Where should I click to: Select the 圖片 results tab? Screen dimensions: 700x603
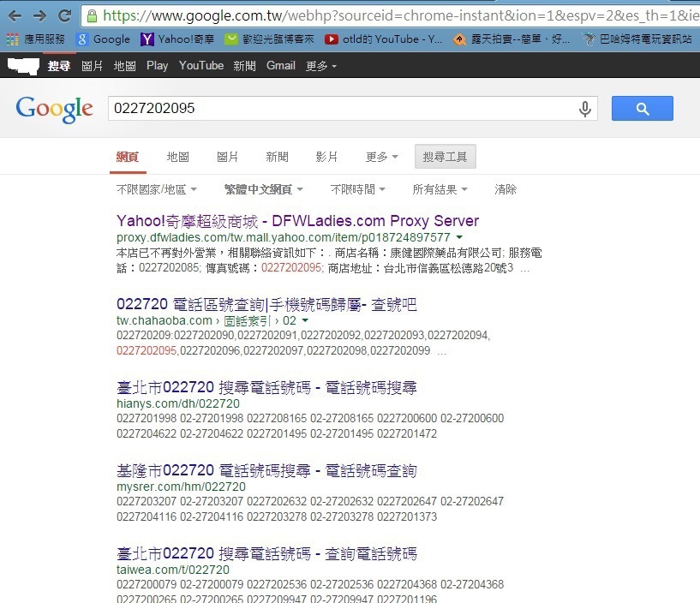[x=227, y=157]
